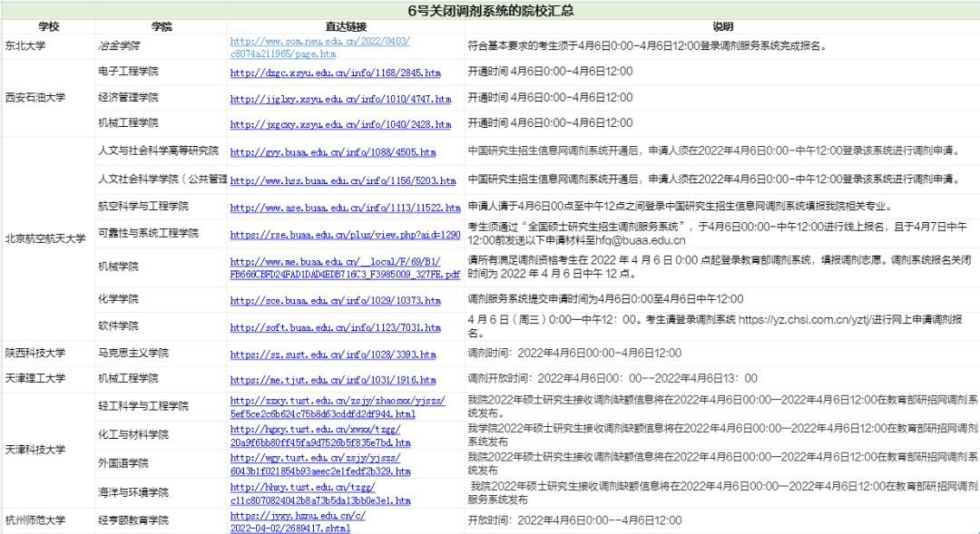Screen dimensions: 980x534
Task: Select the 天津理工大学 school cell
Action: [49, 379]
